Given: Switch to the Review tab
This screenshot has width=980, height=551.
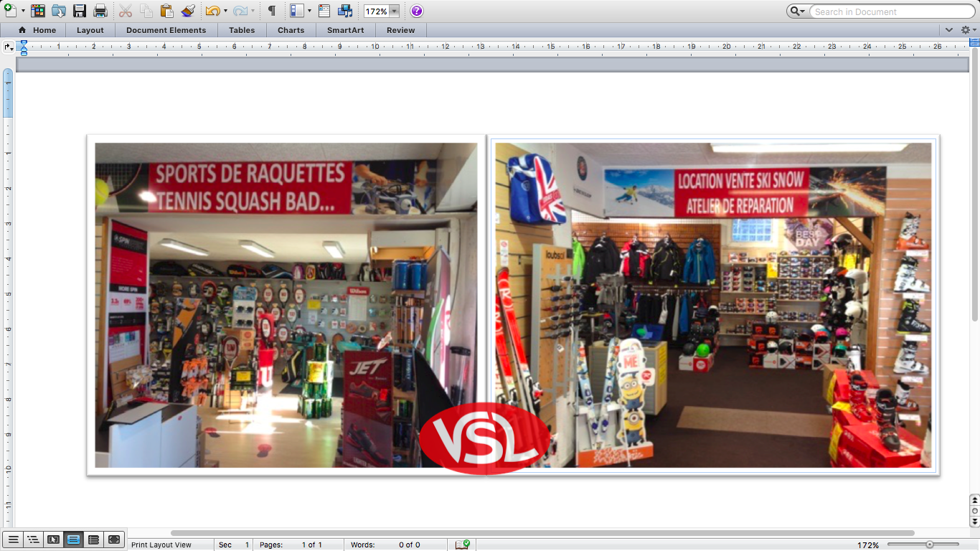Looking at the screenshot, I should pos(400,30).
